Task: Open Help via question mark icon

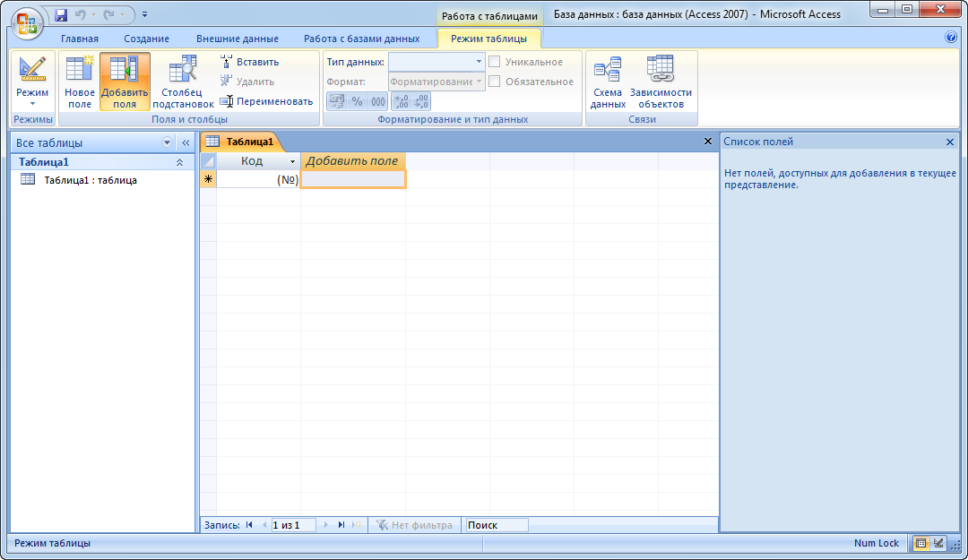Action: (951, 38)
